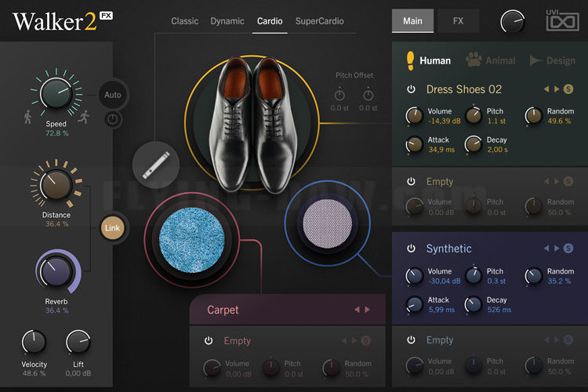Enable the Auto button
Screen dimensions: 588x392
tap(112, 95)
